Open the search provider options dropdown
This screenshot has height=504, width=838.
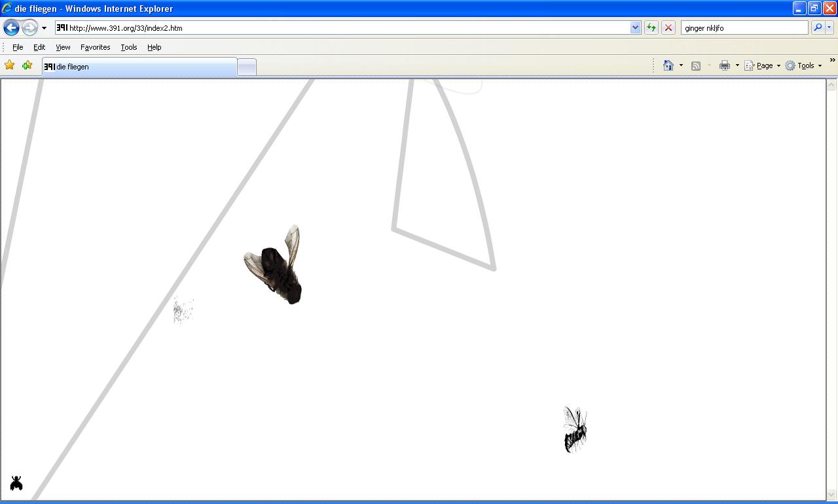[x=829, y=27]
